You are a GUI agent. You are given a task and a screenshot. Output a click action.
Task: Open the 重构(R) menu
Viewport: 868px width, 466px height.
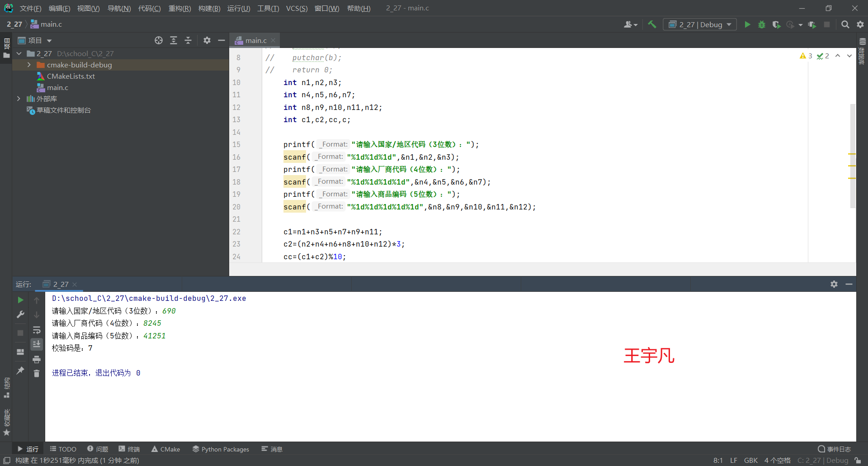click(x=179, y=8)
